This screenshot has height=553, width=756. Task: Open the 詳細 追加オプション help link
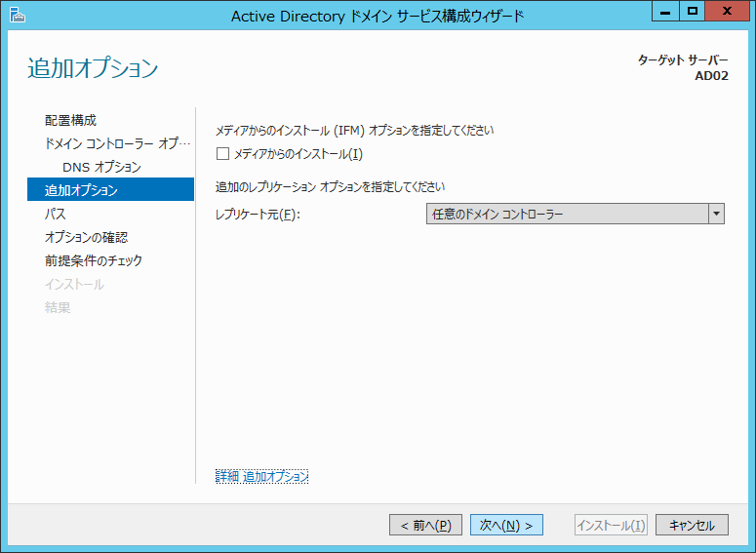point(261,476)
